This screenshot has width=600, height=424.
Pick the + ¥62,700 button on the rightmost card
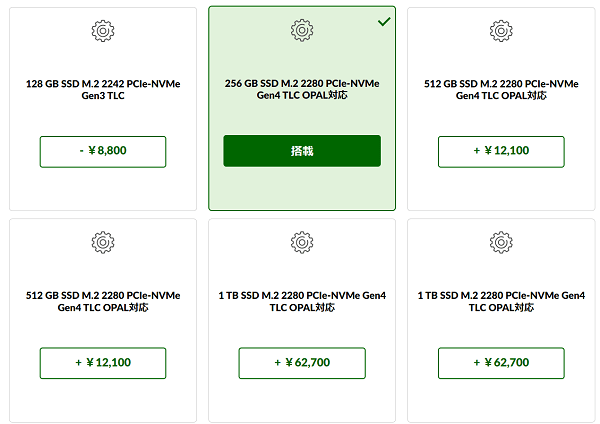pos(501,363)
